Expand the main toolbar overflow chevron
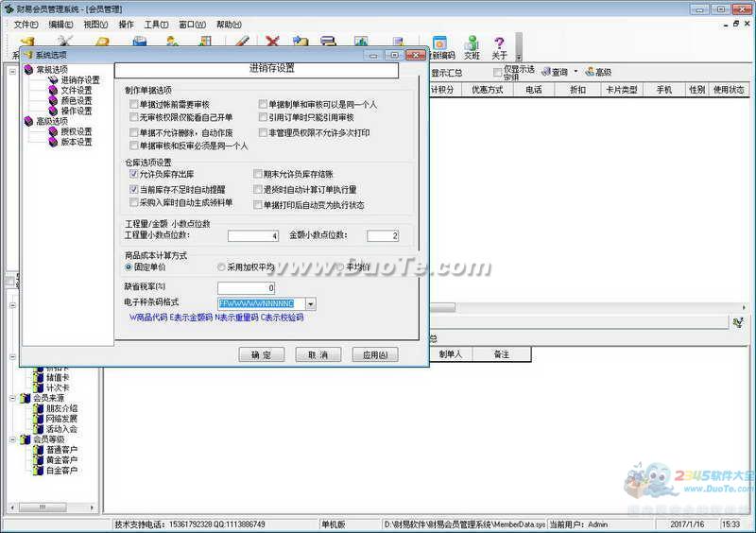 (x=519, y=57)
